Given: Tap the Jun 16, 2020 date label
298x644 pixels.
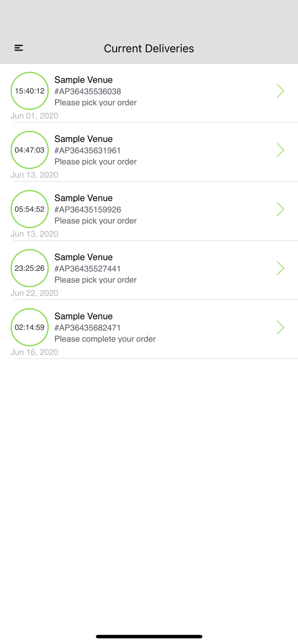Looking at the screenshot, I should pos(34,352).
